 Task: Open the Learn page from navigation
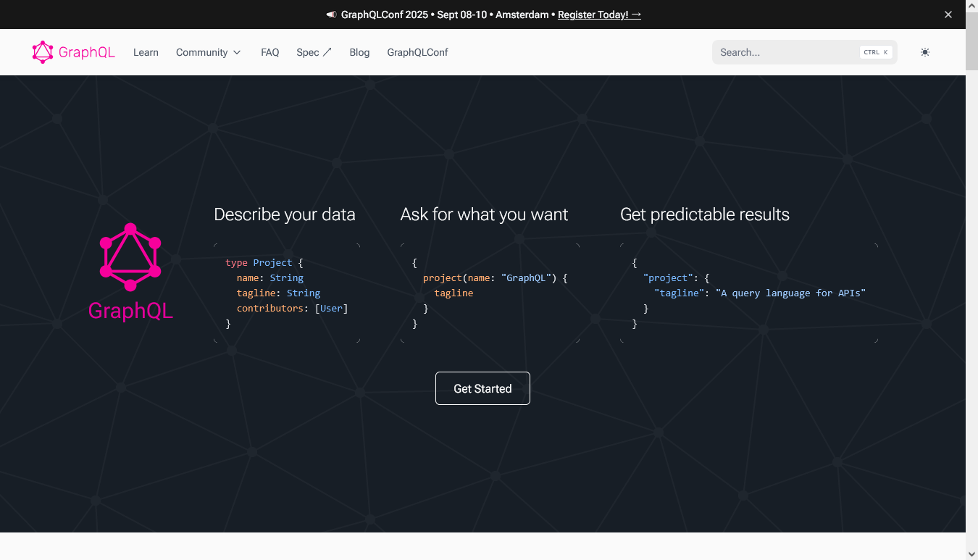(146, 52)
